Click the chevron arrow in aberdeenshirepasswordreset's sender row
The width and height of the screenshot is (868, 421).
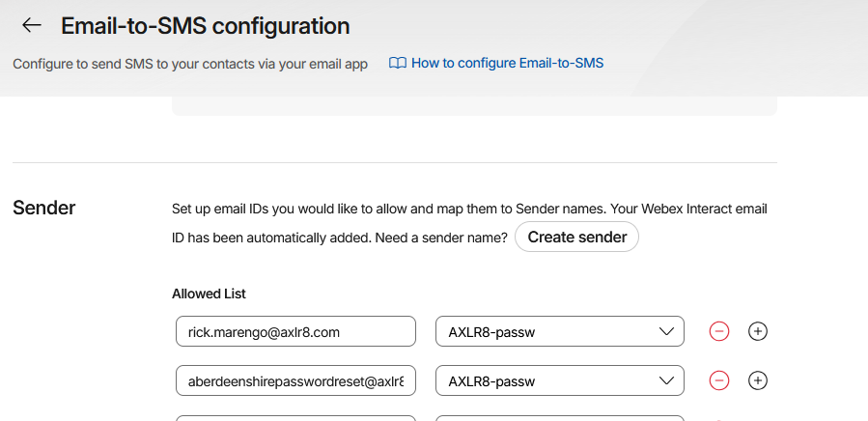[666, 380]
